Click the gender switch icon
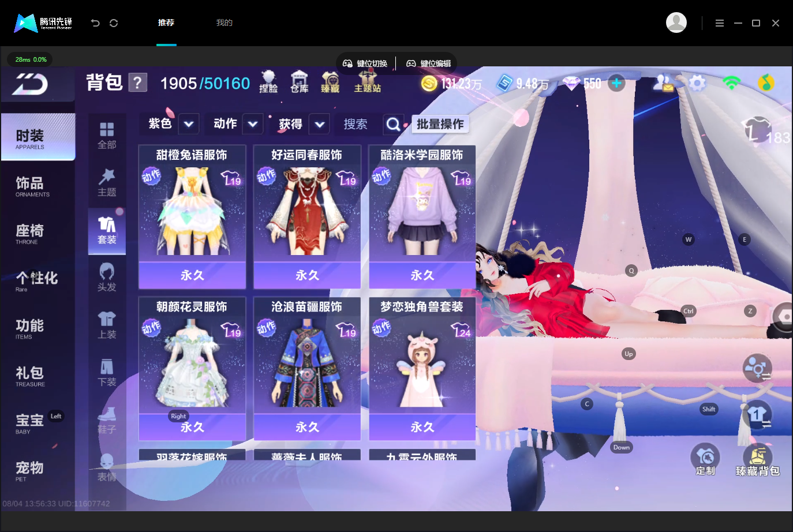 point(757,368)
